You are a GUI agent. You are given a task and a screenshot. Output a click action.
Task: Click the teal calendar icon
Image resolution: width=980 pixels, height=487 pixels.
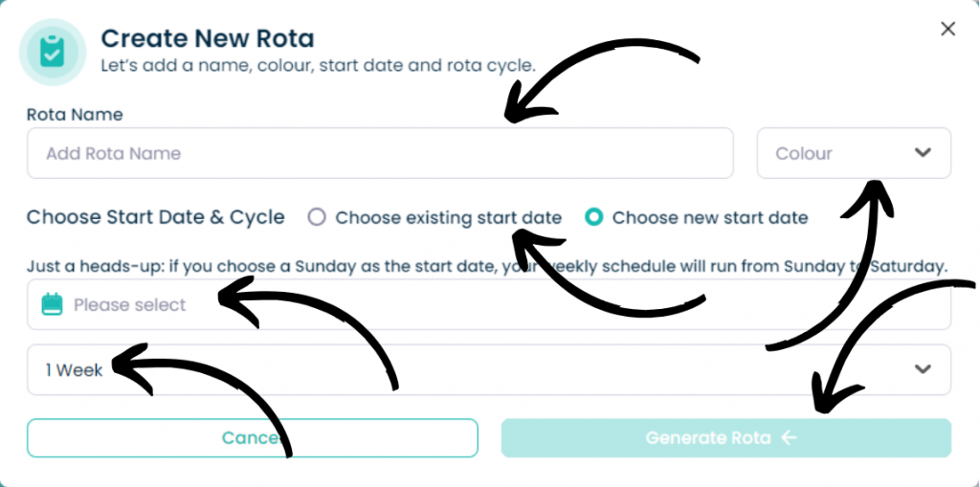tap(52, 304)
